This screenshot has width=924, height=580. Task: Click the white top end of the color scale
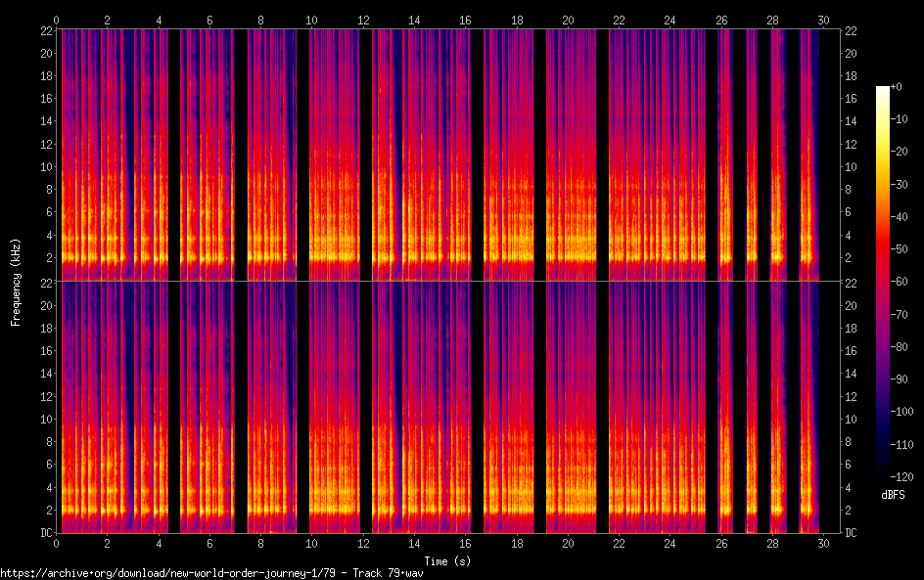point(883,89)
